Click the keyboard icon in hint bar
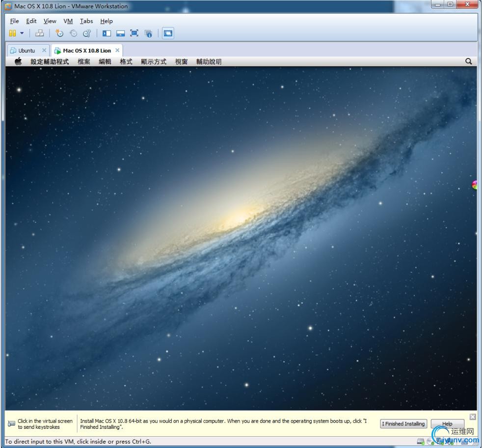The width and height of the screenshot is (482, 448). (x=11, y=424)
